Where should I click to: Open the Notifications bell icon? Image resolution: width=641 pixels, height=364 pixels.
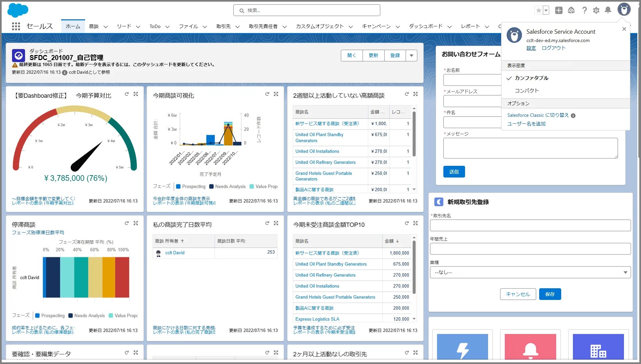coord(608,10)
